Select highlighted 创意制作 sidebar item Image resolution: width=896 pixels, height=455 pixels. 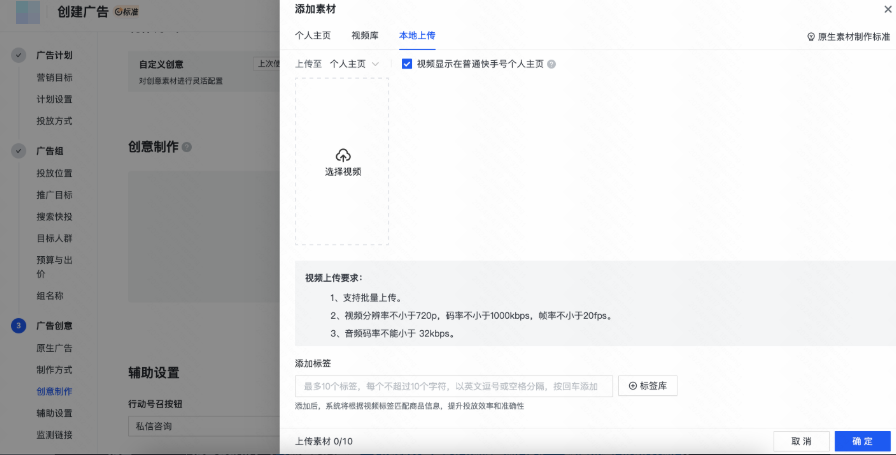point(54,392)
